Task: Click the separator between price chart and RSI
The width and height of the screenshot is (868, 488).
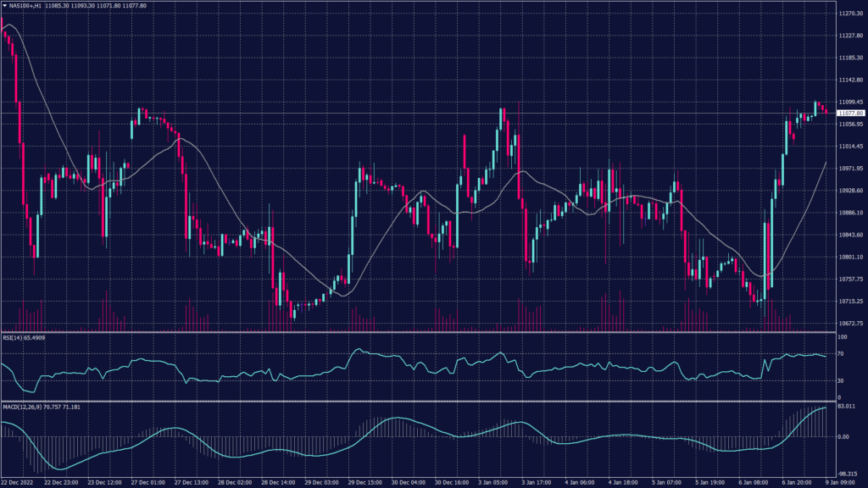Action: point(415,332)
